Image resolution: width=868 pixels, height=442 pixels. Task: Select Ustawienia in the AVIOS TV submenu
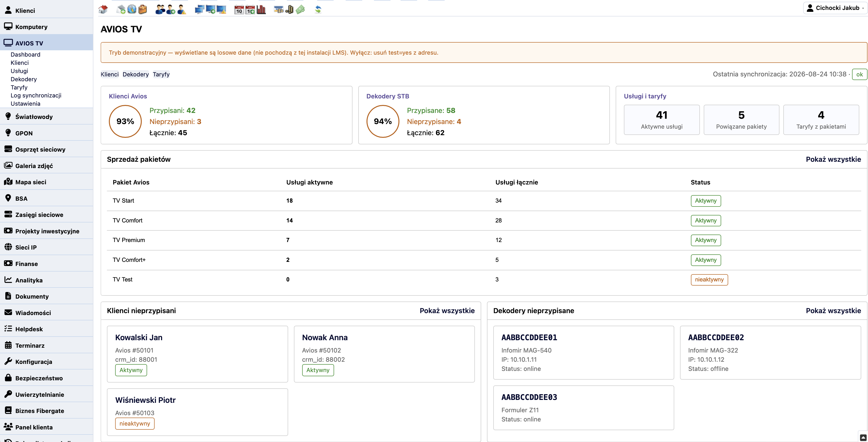pyautogui.click(x=25, y=103)
